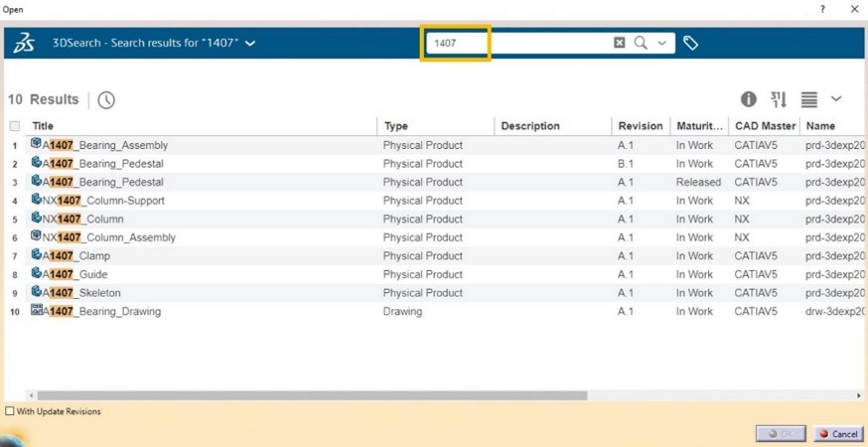Select A1407_Guide title

(x=75, y=274)
